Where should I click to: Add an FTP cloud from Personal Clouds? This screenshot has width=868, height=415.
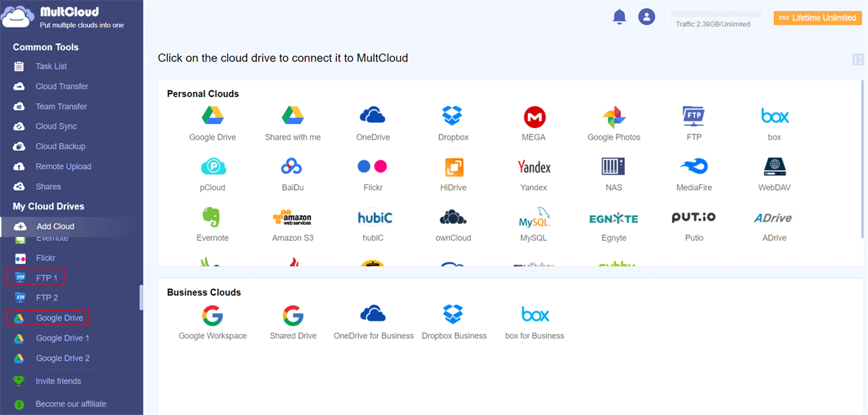pos(694,123)
